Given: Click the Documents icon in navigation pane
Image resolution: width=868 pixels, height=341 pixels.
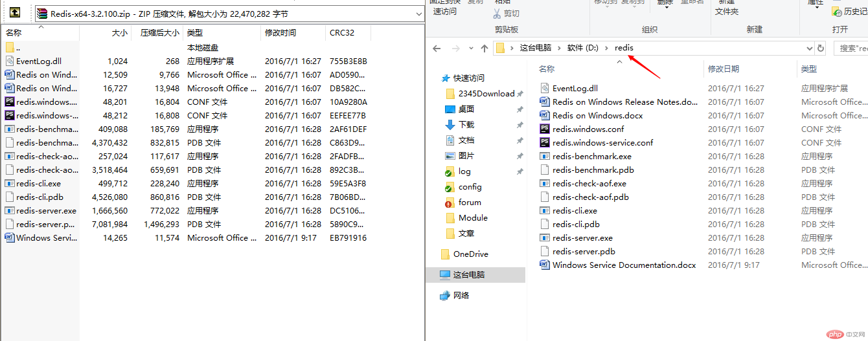Looking at the screenshot, I should [x=450, y=140].
